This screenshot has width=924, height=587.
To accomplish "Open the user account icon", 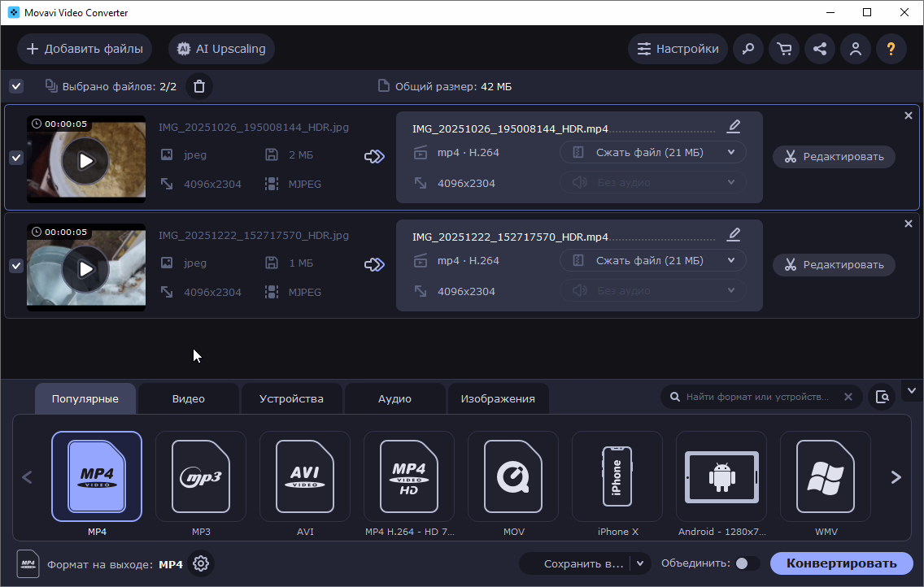I will (856, 49).
